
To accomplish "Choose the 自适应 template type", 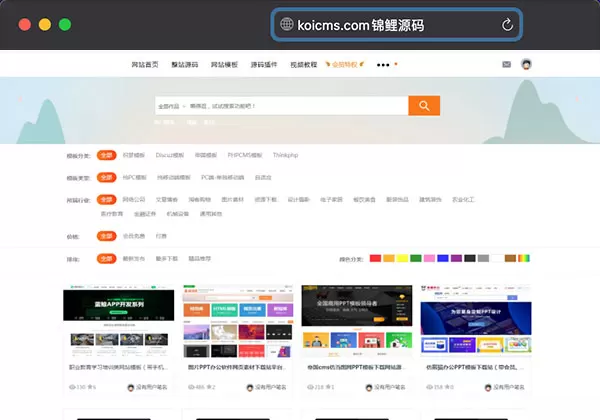I will 263,177.
